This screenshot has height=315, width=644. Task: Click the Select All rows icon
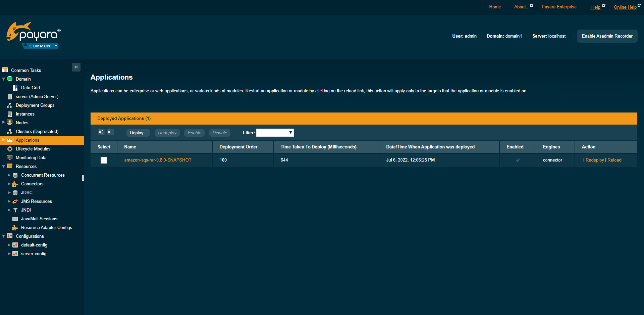101,132
